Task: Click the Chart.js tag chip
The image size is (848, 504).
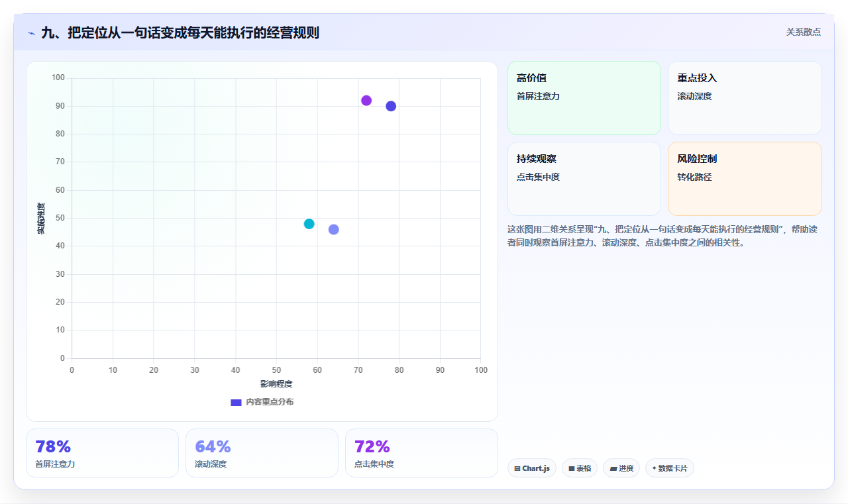Action: click(x=532, y=468)
